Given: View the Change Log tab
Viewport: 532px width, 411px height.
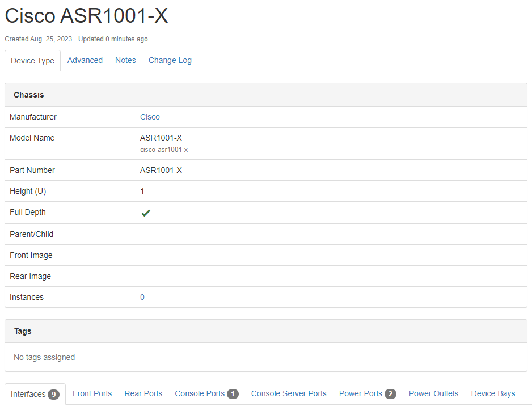Looking at the screenshot, I should (x=170, y=60).
